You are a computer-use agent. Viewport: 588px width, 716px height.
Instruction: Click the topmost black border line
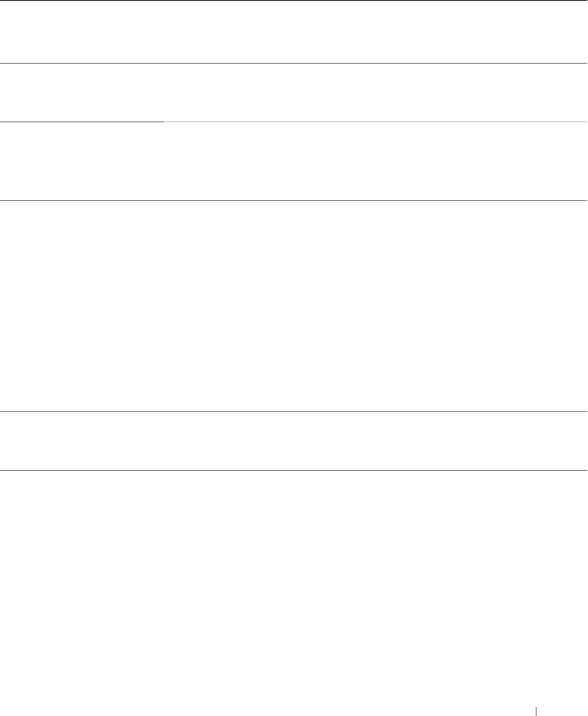pyautogui.click(x=294, y=1)
